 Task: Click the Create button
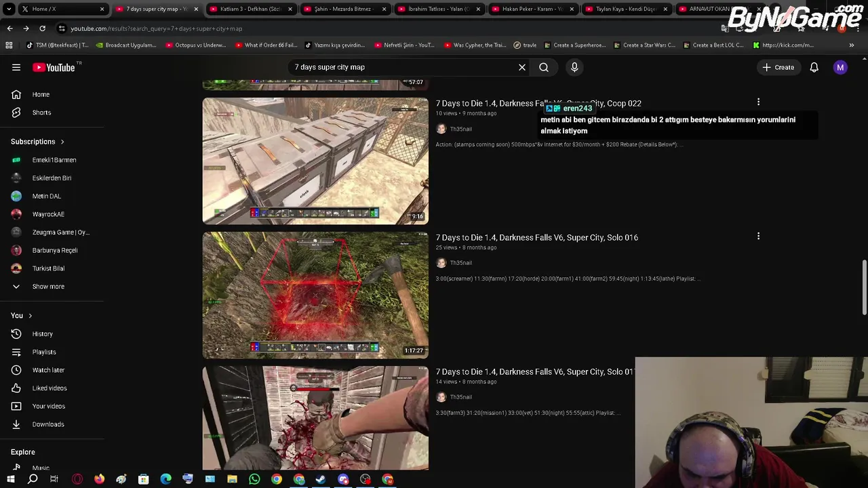click(778, 67)
